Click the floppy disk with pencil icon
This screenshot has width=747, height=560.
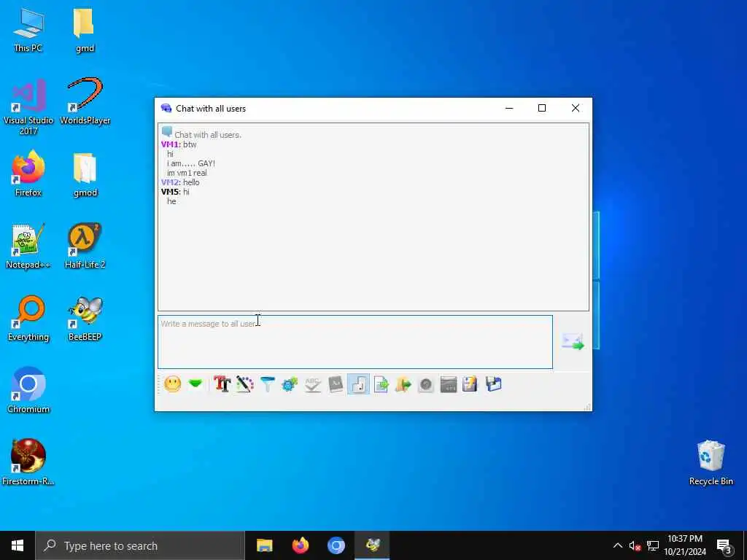[470, 384]
